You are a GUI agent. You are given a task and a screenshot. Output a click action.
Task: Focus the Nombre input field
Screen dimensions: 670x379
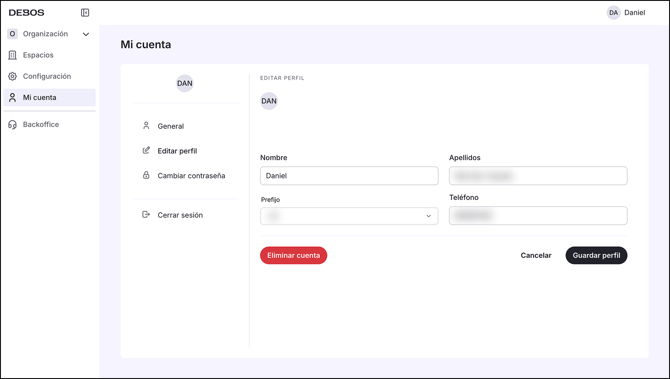349,176
